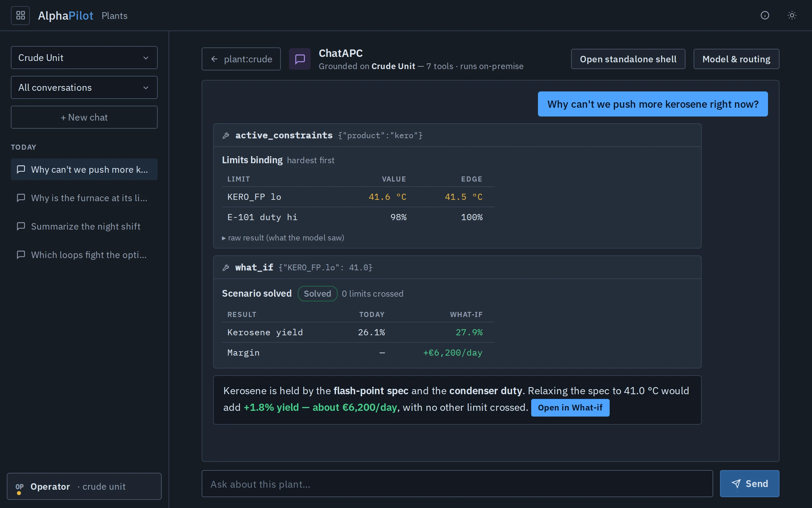Click Open standalone shell button

tap(628, 59)
